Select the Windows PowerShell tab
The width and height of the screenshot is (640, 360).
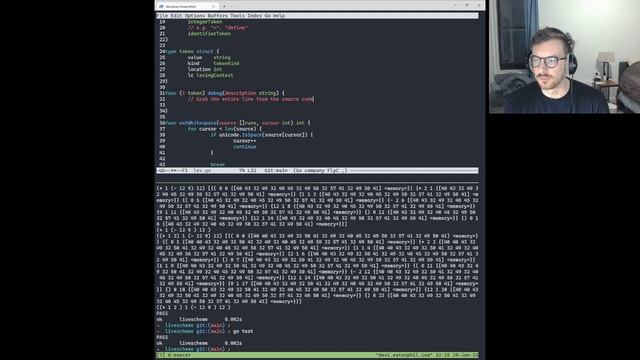187,6
